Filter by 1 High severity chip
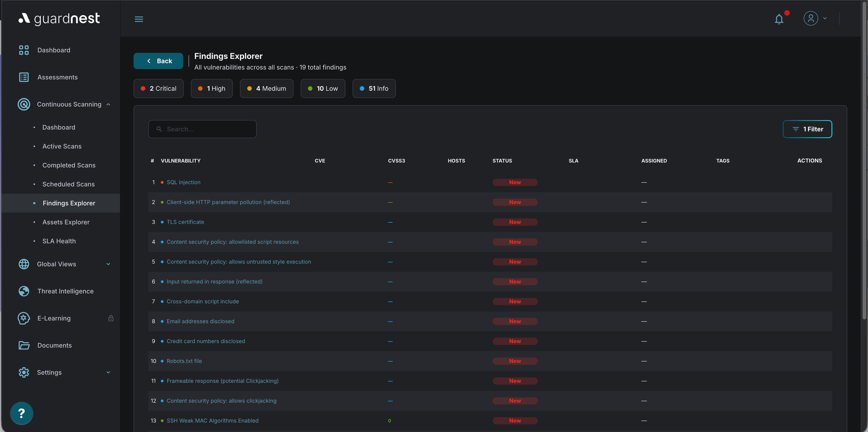The width and height of the screenshot is (868, 432). click(212, 88)
